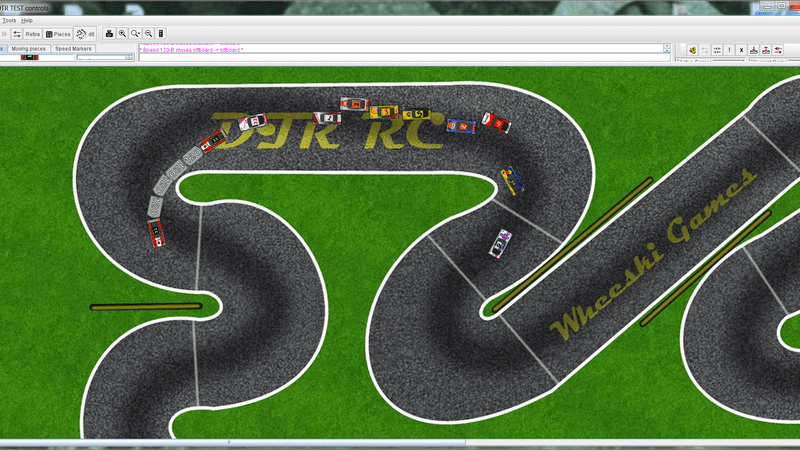Open the Pieces palette button

58,34
